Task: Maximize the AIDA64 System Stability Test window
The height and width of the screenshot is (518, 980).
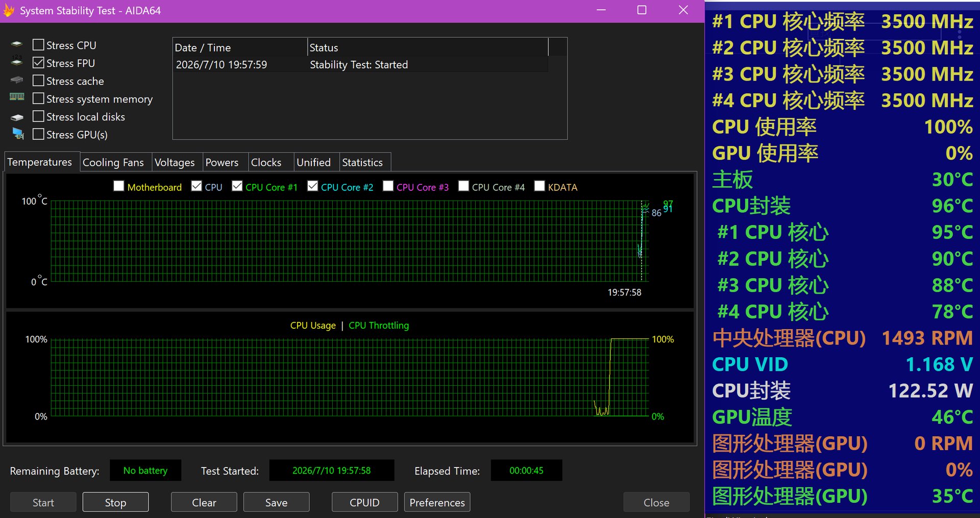Action: point(642,10)
